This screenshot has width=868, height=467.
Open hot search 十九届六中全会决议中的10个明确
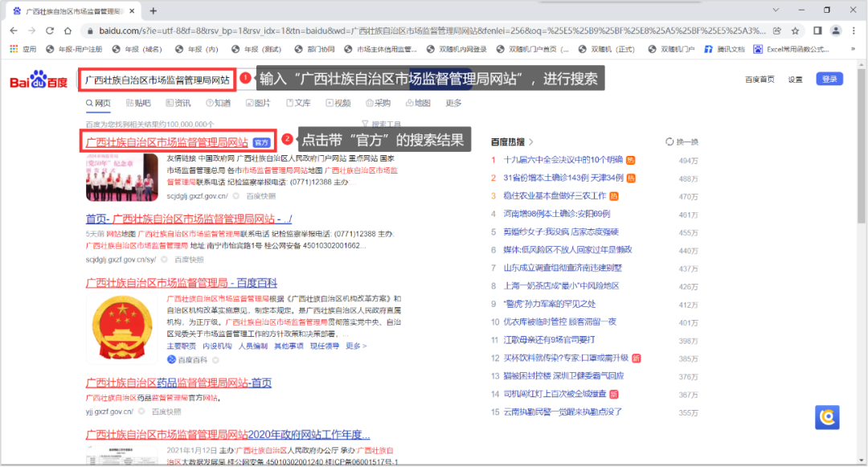(x=563, y=160)
